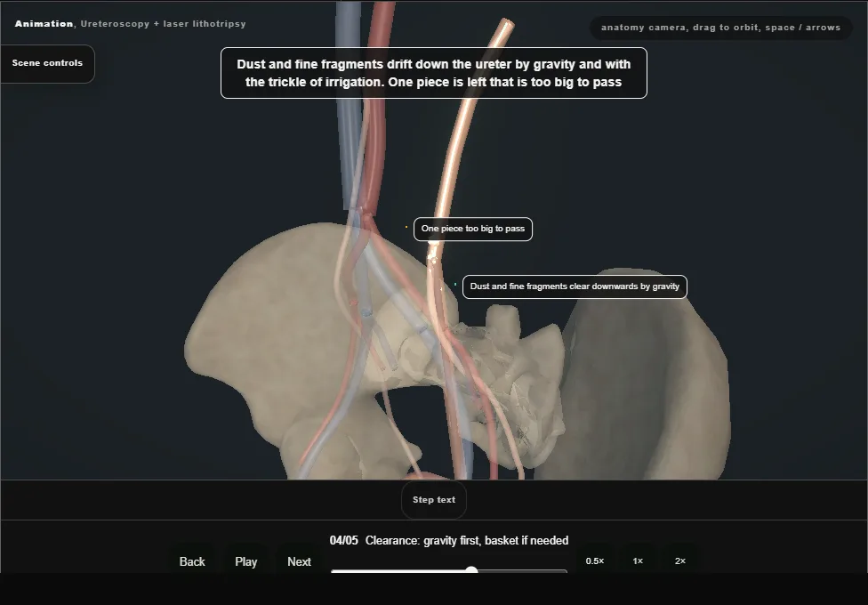Toggle the Step text button
The width and height of the screenshot is (868, 605).
pyautogui.click(x=434, y=500)
